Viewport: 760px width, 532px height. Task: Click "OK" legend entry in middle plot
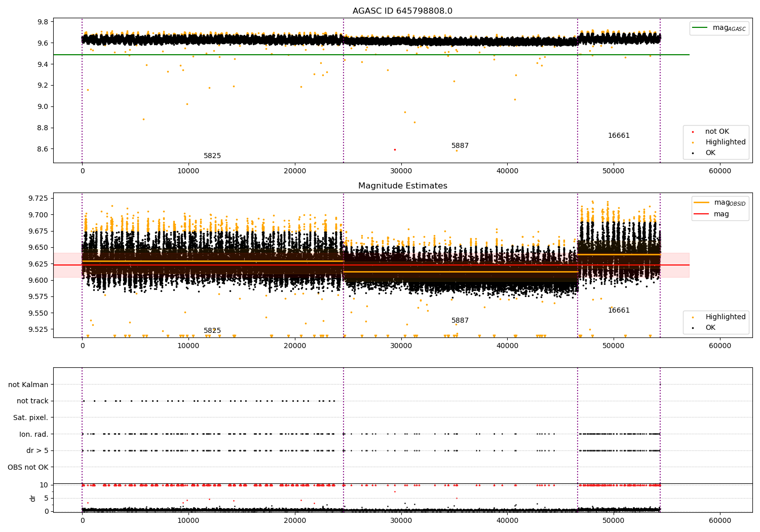point(710,328)
